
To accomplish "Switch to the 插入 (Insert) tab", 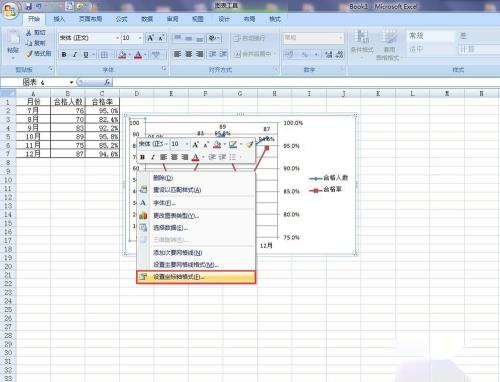I will tap(59, 19).
